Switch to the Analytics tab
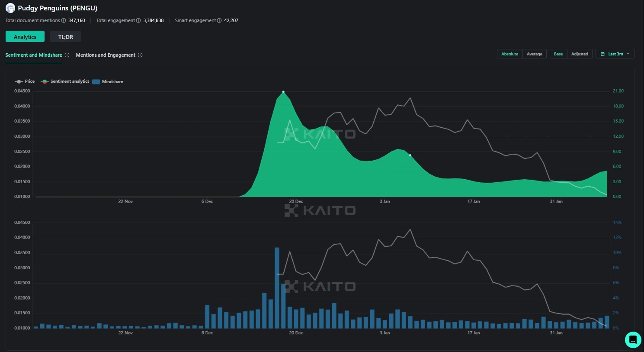This screenshot has height=352, width=644. (25, 37)
